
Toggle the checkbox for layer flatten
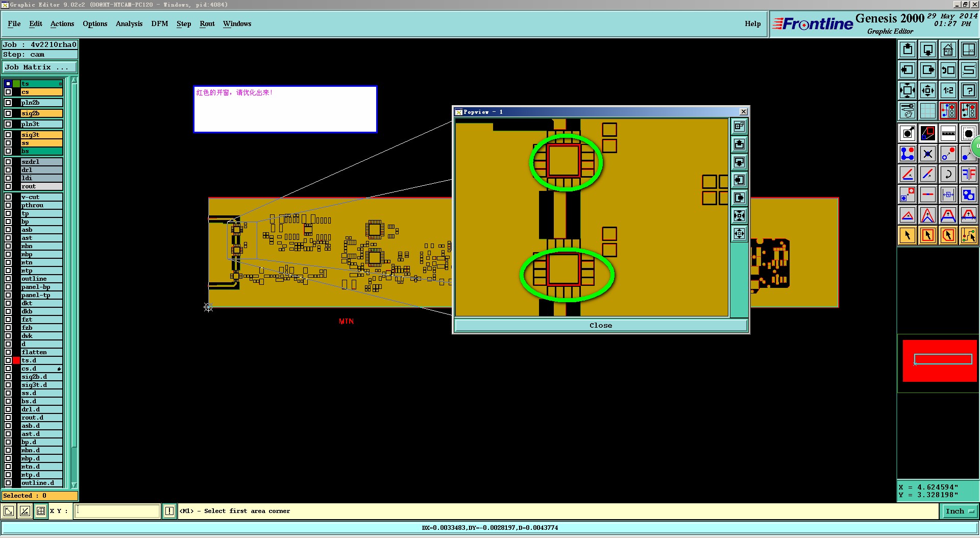pos(8,352)
